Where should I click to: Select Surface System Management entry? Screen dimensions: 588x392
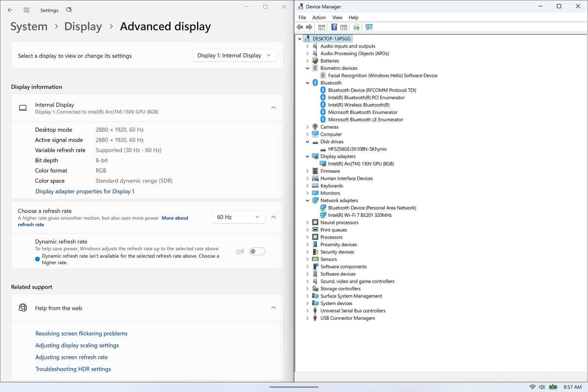coord(351,296)
